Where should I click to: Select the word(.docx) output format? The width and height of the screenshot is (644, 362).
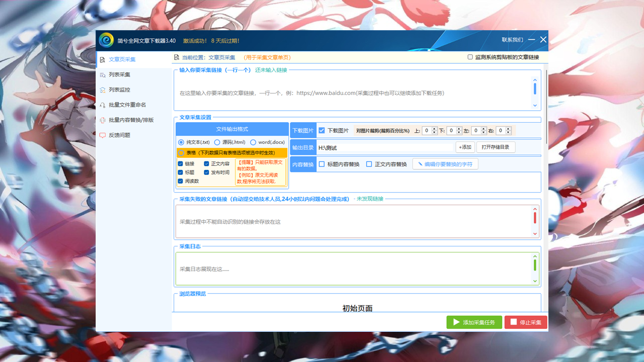pos(253,142)
